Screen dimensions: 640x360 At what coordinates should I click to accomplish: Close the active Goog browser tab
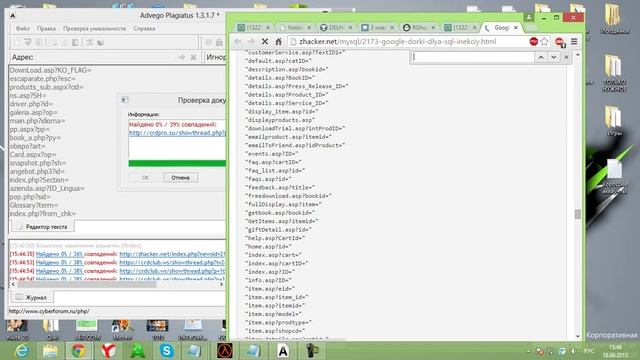(x=516, y=28)
